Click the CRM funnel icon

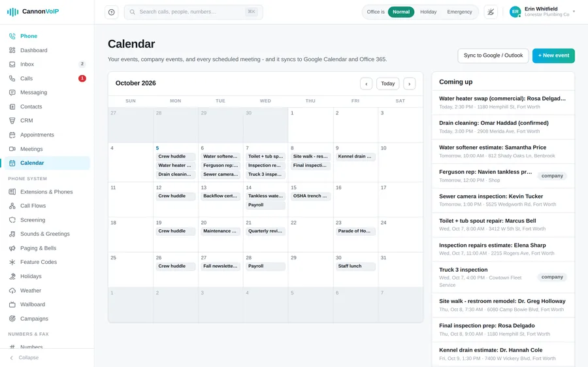(12, 120)
